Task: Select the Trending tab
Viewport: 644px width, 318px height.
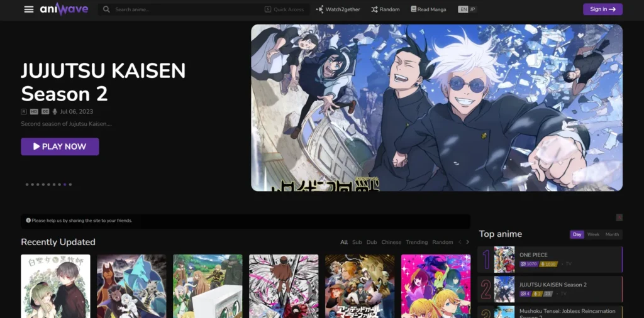Action: (x=417, y=242)
